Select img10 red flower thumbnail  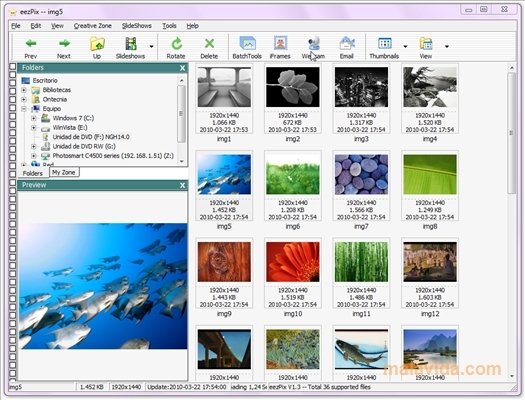(x=293, y=262)
